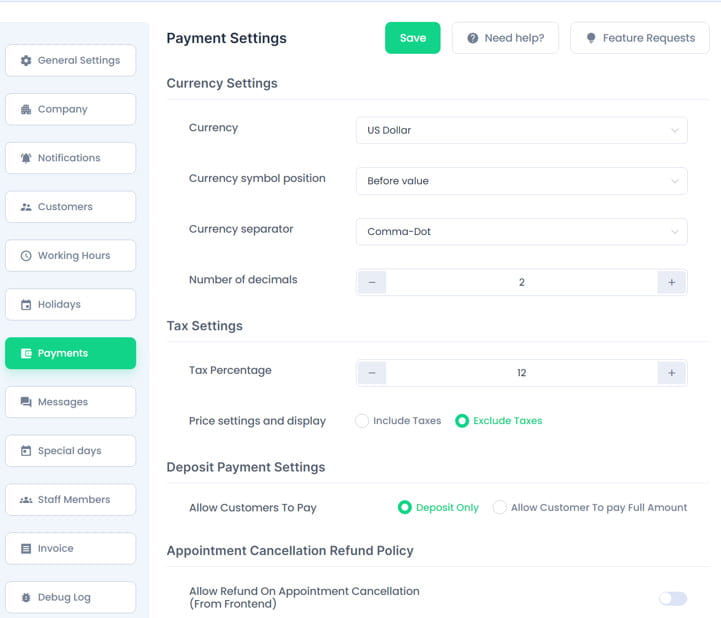Switch to the Customers settings section
Image resolution: width=721 pixels, height=618 pixels.
[70, 207]
